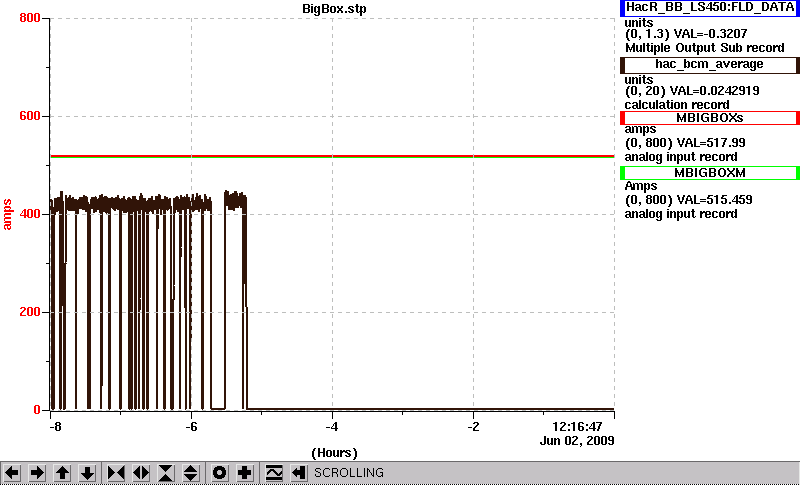This screenshot has width=800, height=485.
Task: Zoom out on the vertical axis (up-down triangles icon)
Action: pos(191,473)
